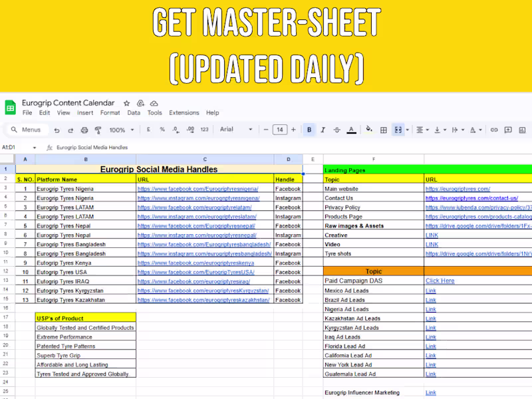Image resolution: width=532 pixels, height=399 pixels.
Task: Open the Insert menu
Action: coord(85,112)
